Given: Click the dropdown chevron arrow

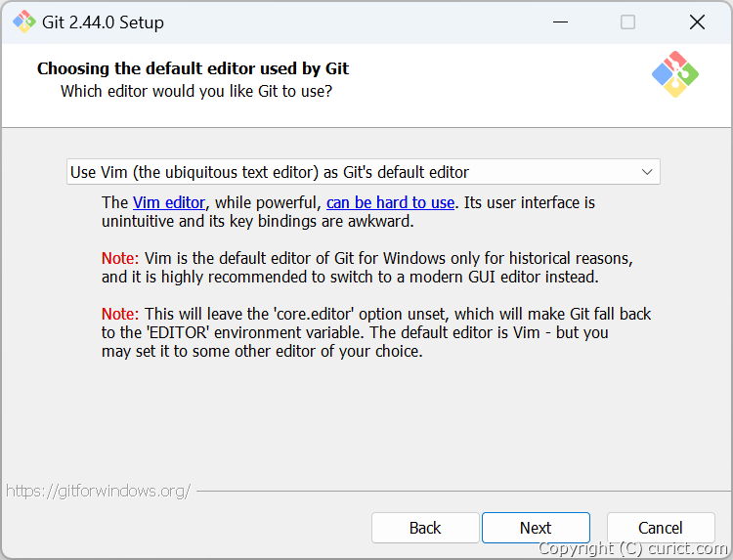Looking at the screenshot, I should tap(647, 172).
